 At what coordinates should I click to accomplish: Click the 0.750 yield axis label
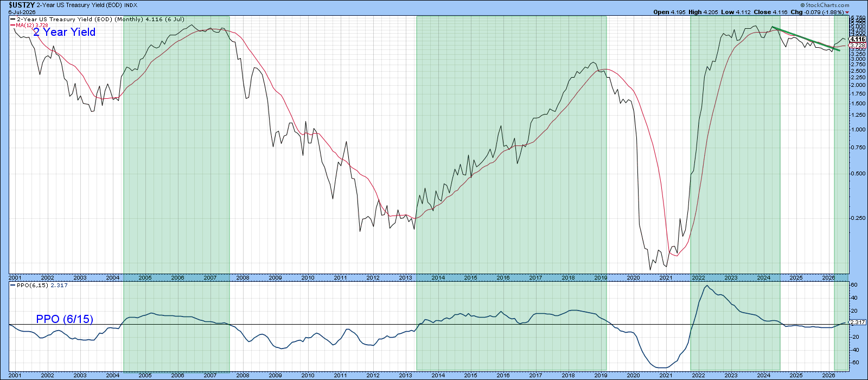[858, 148]
